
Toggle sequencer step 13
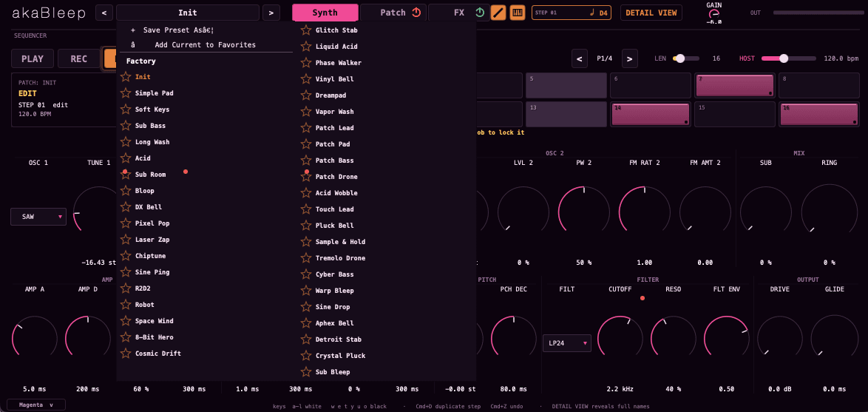[x=566, y=114]
